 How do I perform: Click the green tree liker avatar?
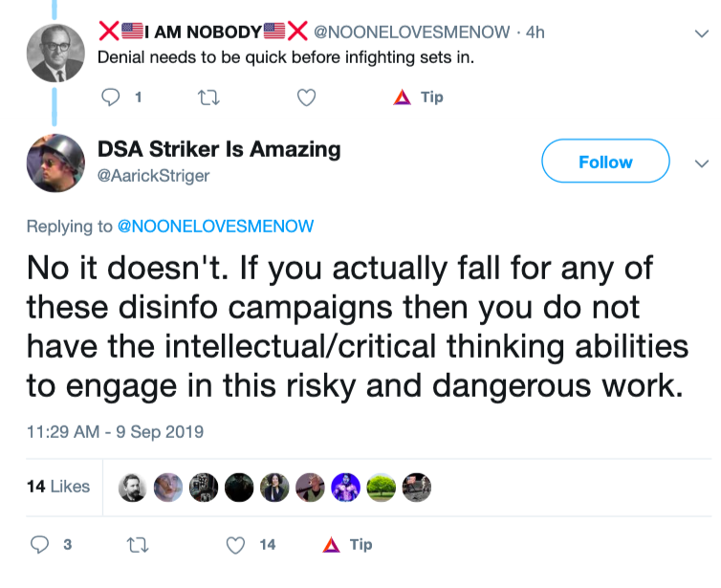click(x=382, y=488)
